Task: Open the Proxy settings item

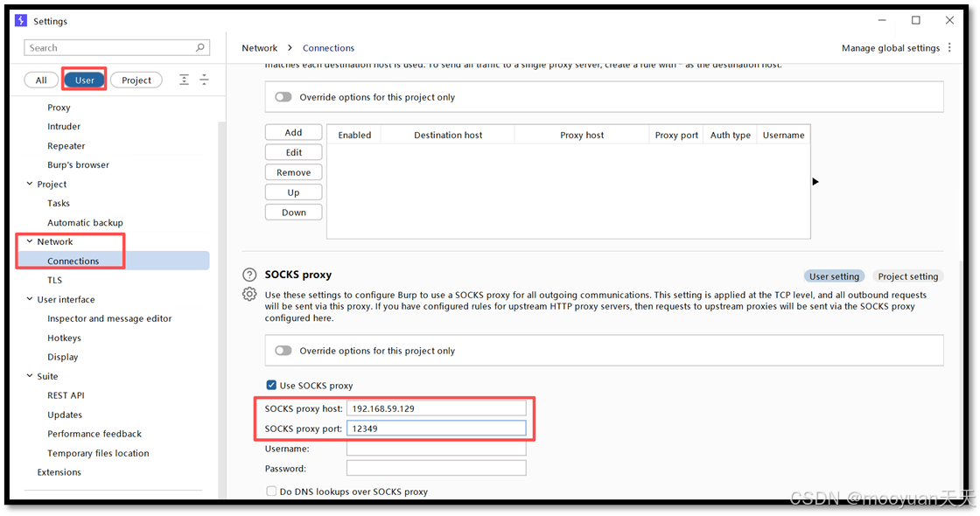Action: tap(59, 108)
